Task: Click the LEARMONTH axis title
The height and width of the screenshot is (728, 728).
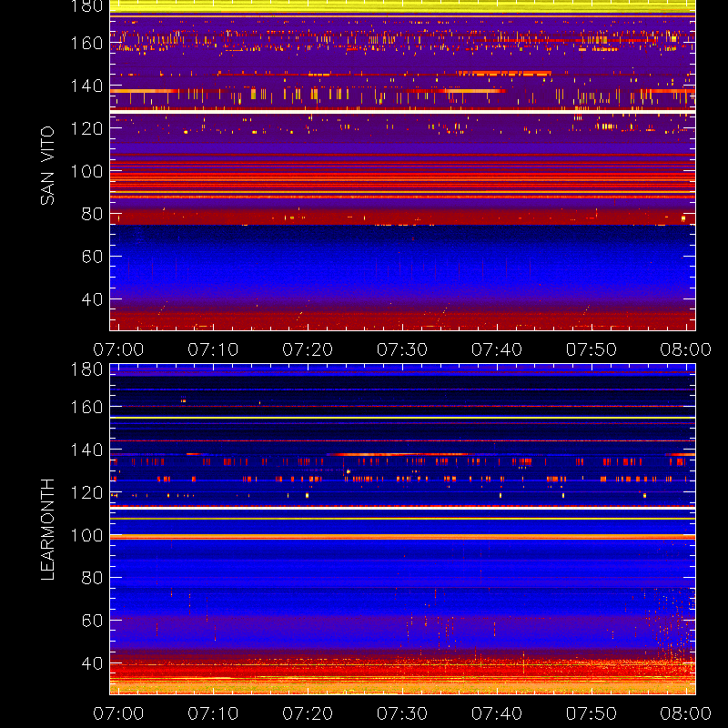Action: (x=47, y=530)
